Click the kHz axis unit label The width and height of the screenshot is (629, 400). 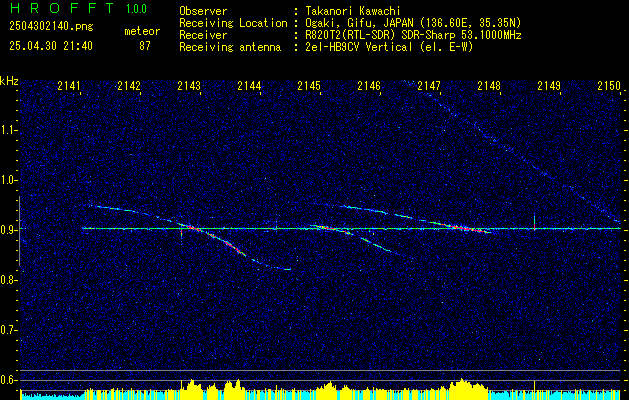point(9,81)
